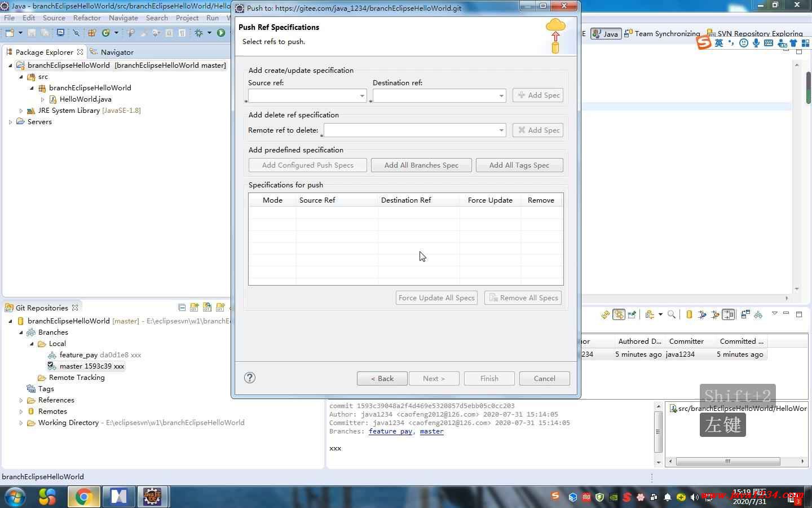Screen dimensions: 812x508
Task: Expand the References node in Git Repositories
Action: 21,400
